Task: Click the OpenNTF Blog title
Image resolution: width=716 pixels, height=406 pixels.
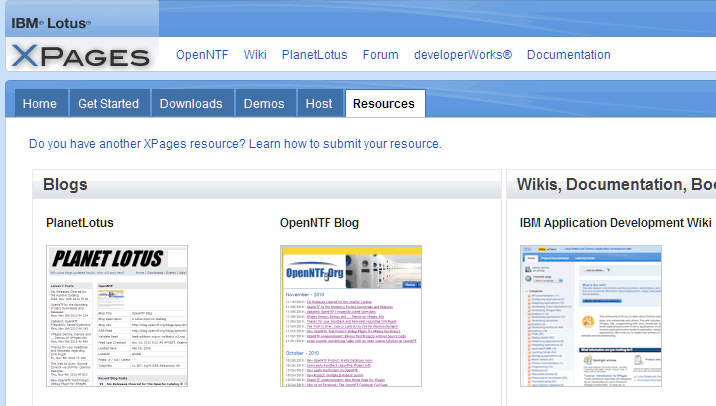Action: pos(319,223)
